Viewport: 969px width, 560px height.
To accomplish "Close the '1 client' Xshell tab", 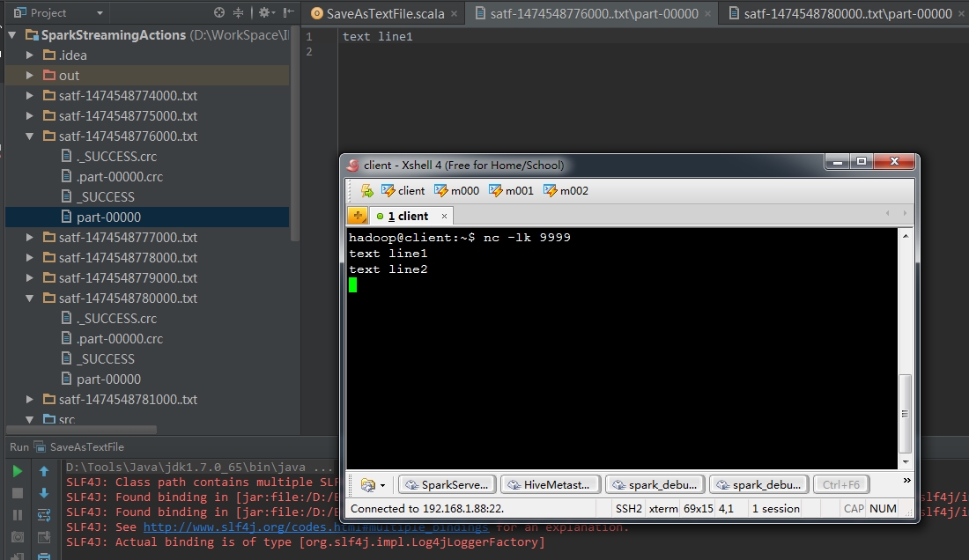I will [444, 216].
